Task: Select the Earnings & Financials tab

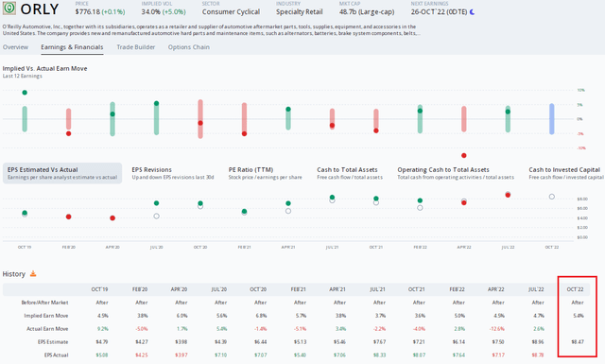Action: pyautogui.click(x=72, y=47)
